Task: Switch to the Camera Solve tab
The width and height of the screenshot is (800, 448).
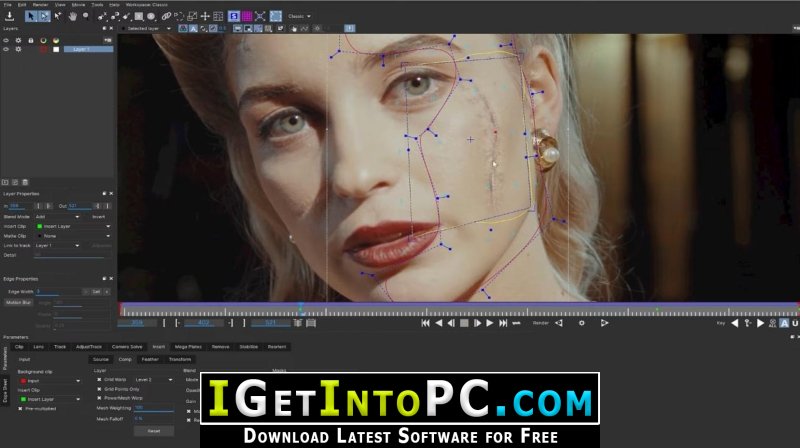Action: point(127,347)
